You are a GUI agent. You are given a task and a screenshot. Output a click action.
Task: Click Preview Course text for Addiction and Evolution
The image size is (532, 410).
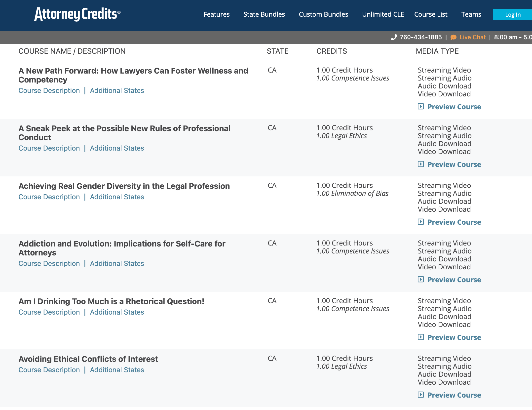(x=454, y=280)
